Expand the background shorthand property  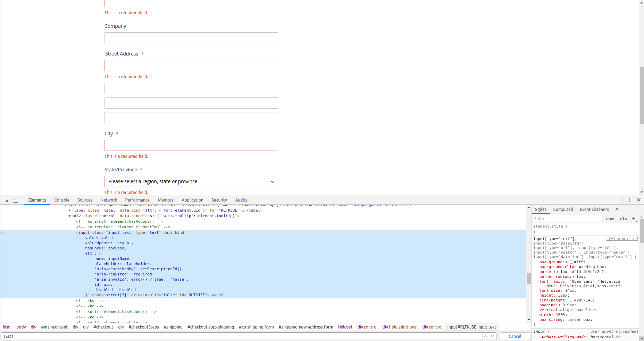(x=567, y=262)
